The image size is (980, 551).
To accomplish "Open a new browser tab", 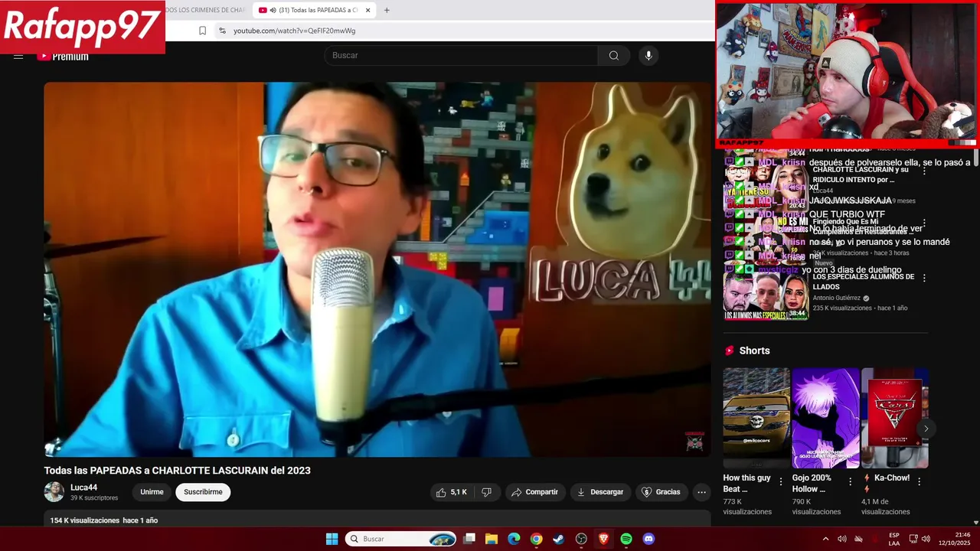I will 387,10.
